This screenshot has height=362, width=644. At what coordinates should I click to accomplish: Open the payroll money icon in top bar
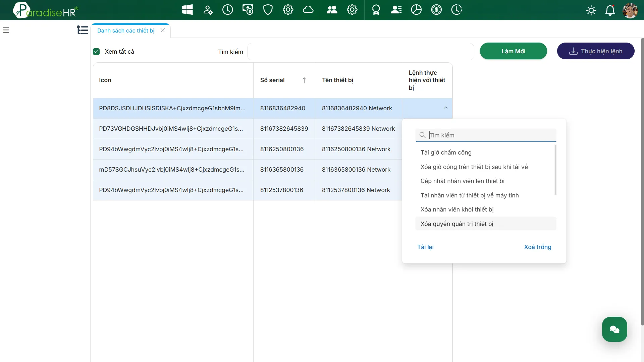tap(248, 10)
